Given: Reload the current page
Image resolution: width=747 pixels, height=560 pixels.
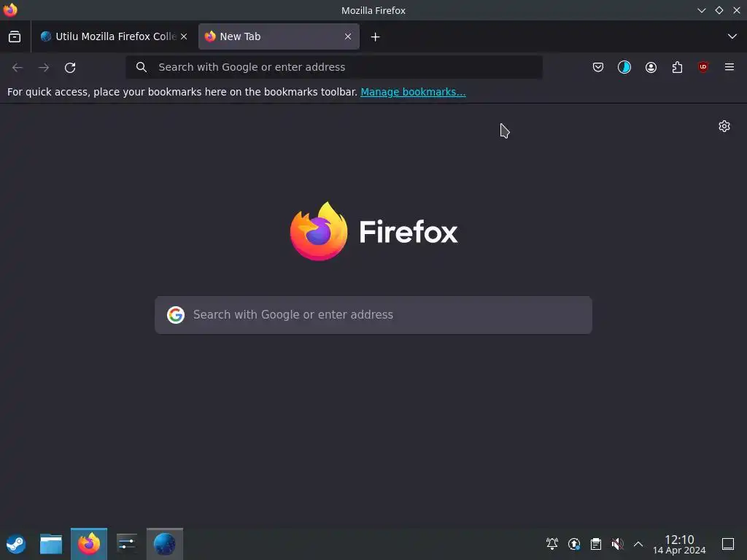Looking at the screenshot, I should point(70,68).
